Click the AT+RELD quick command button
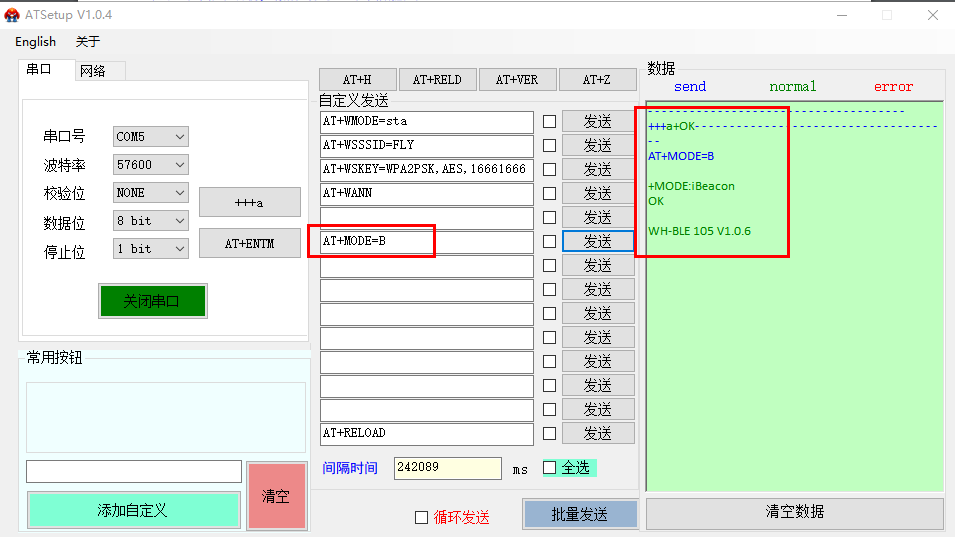 click(437, 80)
